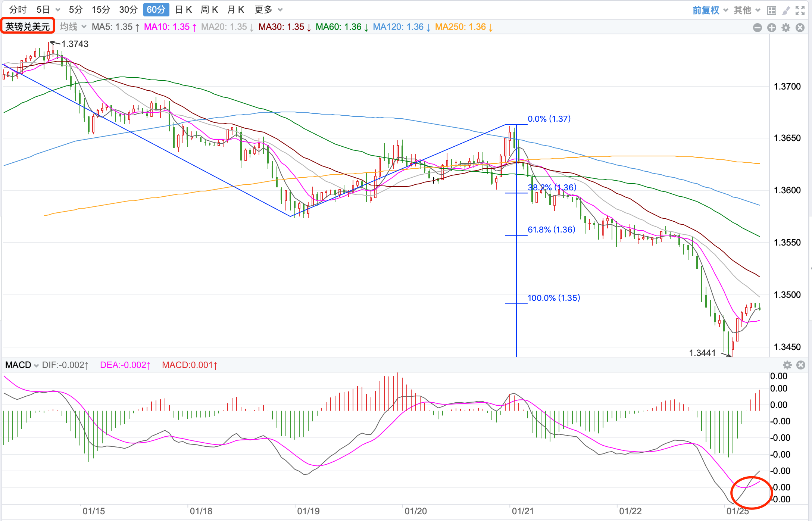Remove the moving average indicator overlay
812x521 pixels.
click(x=800, y=27)
